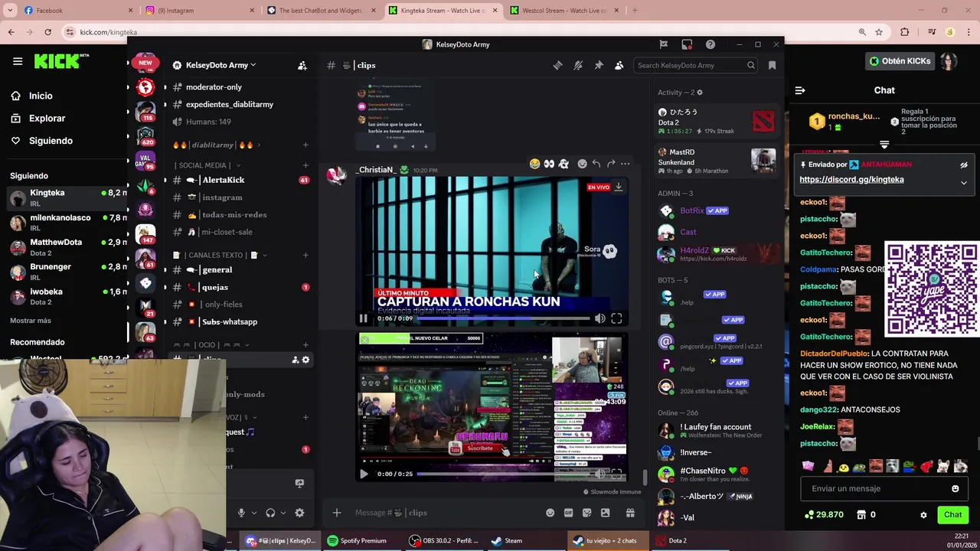Download the Ronchas Kun video attachment
This screenshot has height=551, width=980.
pyautogui.click(x=619, y=187)
